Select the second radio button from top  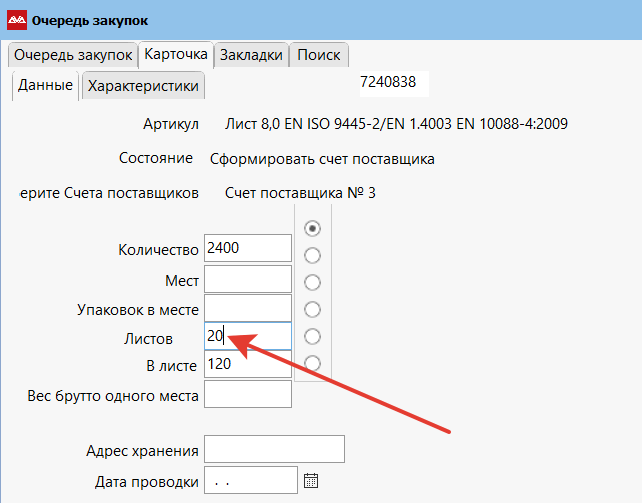pos(312,255)
